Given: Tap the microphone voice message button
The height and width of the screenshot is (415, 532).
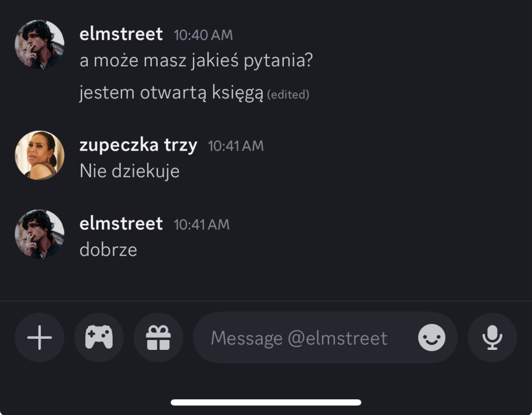Looking at the screenshot, I should click(x=492, y=338).
